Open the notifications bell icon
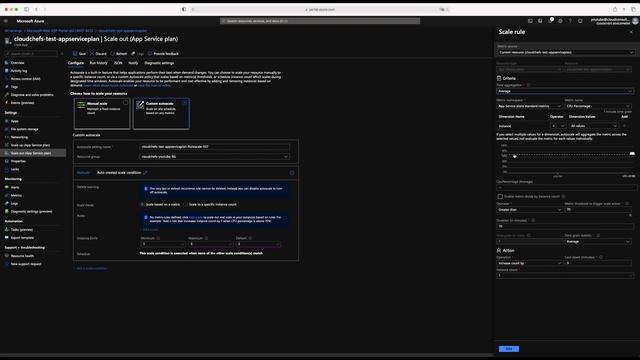This screenshot has height=360, width=640. pos(550,21)
